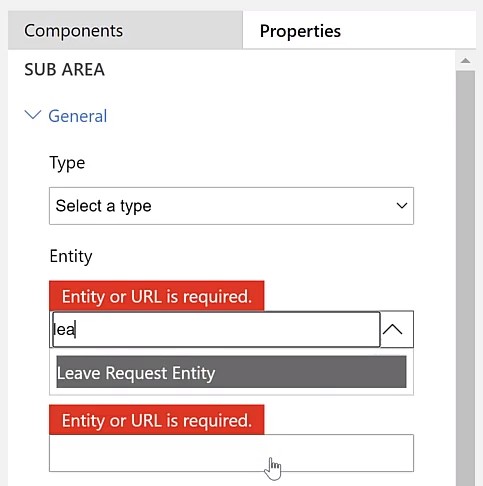Click the lower "Entity or URL is required" banner
Image resolution: width=483 pixels, height=486 pixels.
(x=157, y=420)
